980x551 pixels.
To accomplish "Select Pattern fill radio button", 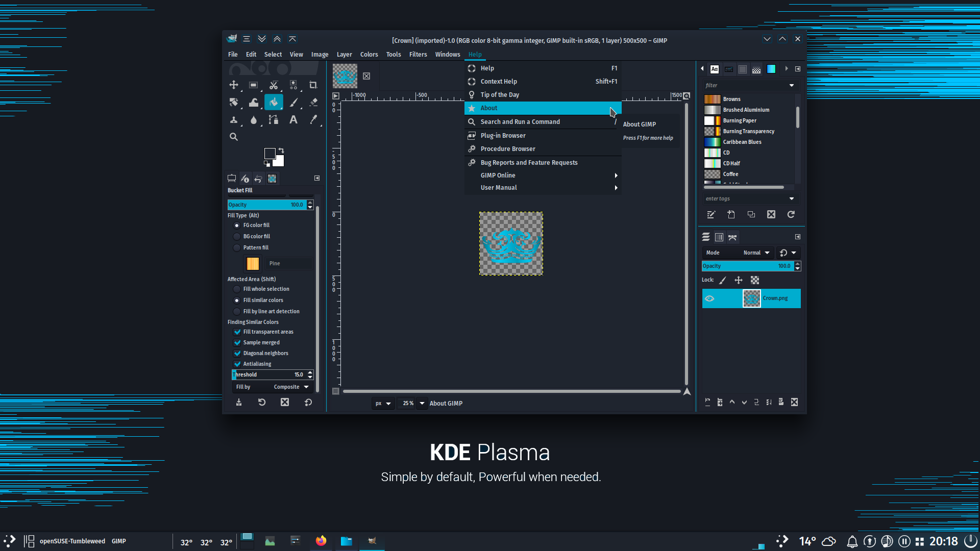I will pos(237,248).
